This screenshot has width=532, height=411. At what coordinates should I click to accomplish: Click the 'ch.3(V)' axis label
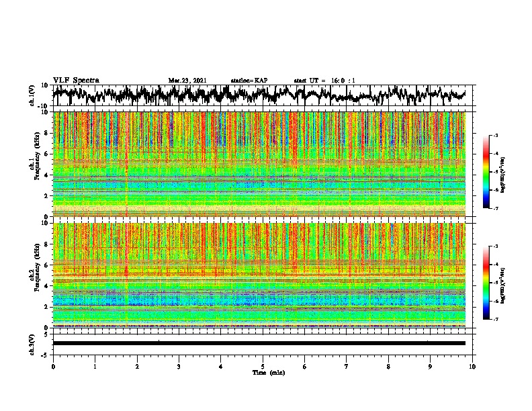(32, 345)
